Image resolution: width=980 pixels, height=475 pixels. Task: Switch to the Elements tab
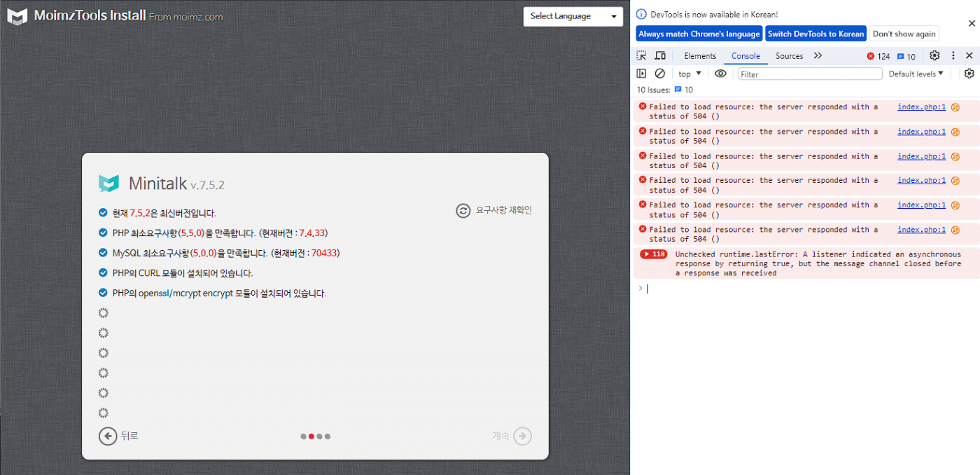click(x=700, y=56)
